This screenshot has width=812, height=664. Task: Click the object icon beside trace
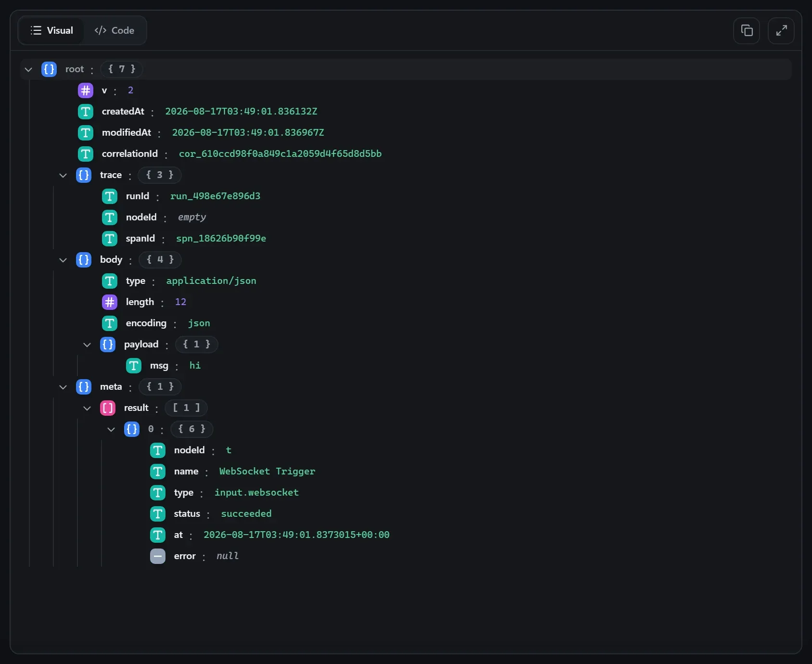pos(84,175)
